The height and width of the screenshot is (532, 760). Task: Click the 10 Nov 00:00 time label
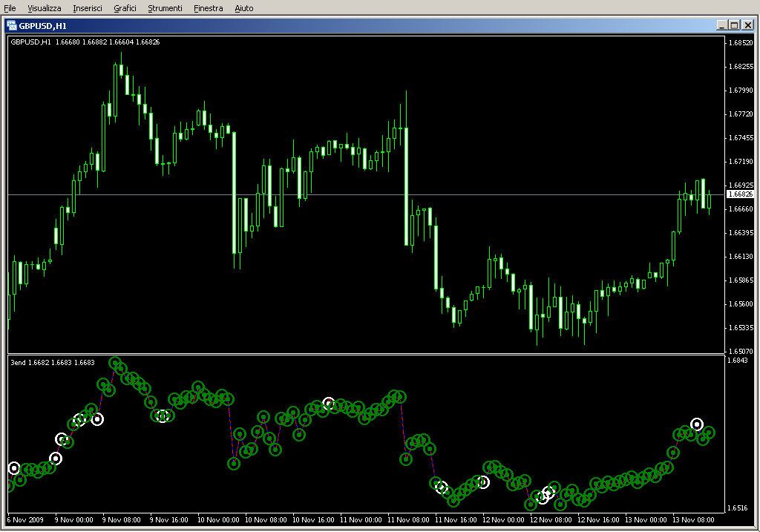[218, 520]
